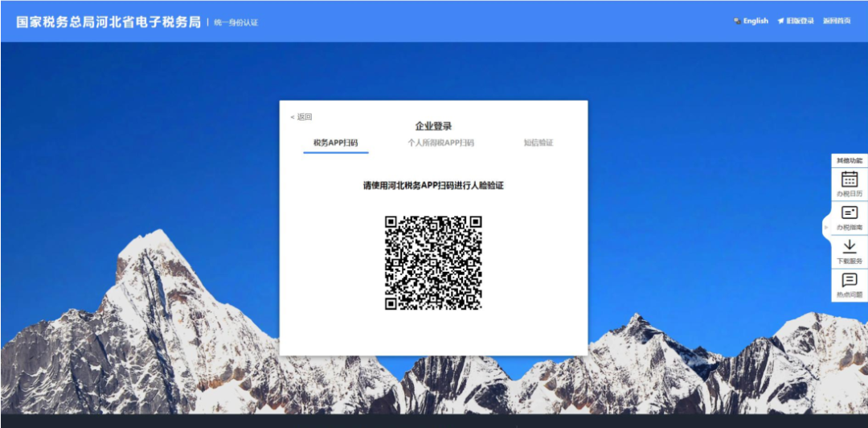Open 旧版登录 old version login
Viewport: 868px width, 428px height.
[x=796, y=21]
